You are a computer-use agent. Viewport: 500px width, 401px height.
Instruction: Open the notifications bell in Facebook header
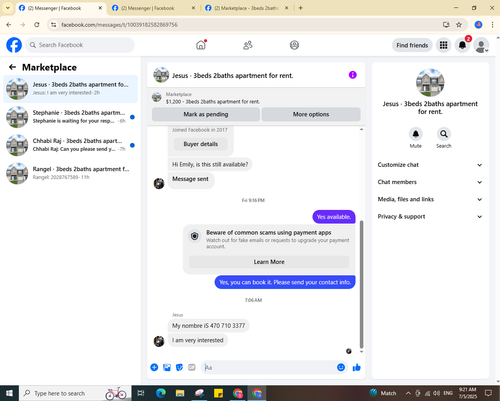click(462, 45)
